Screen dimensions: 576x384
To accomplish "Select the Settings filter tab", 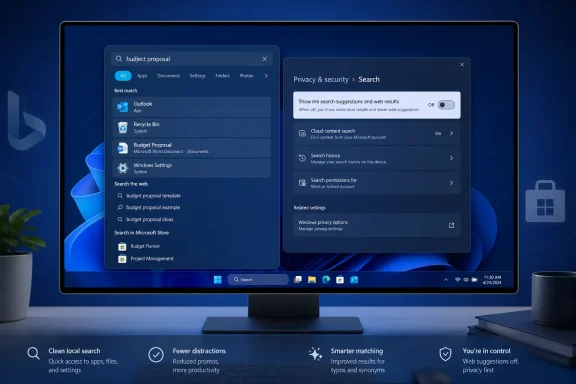I will [198, 76].
